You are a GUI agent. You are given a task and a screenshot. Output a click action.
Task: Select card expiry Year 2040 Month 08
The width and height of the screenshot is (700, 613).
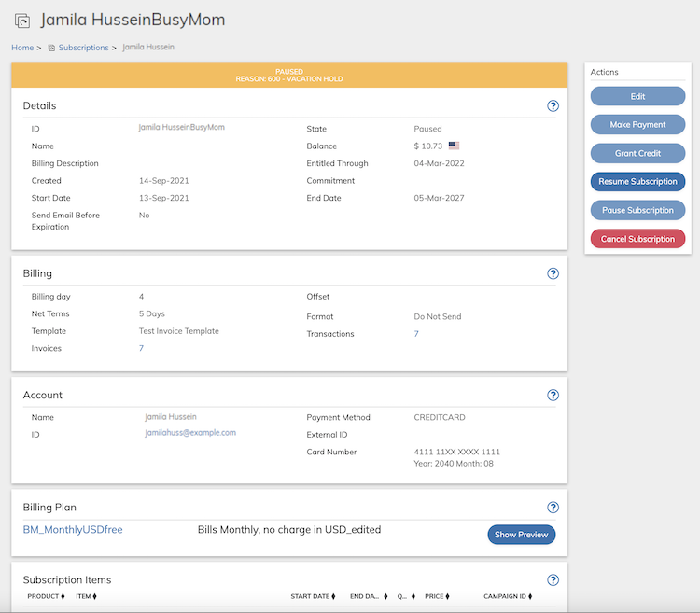pos(454,464)
